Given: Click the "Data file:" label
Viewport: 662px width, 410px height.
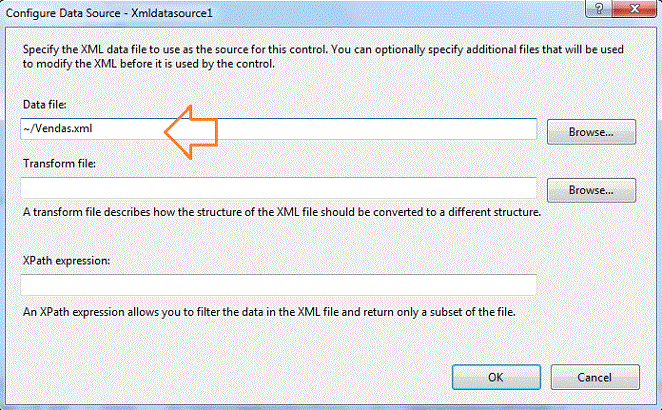Looking at the screenshot, I should (x=44, y=105).
